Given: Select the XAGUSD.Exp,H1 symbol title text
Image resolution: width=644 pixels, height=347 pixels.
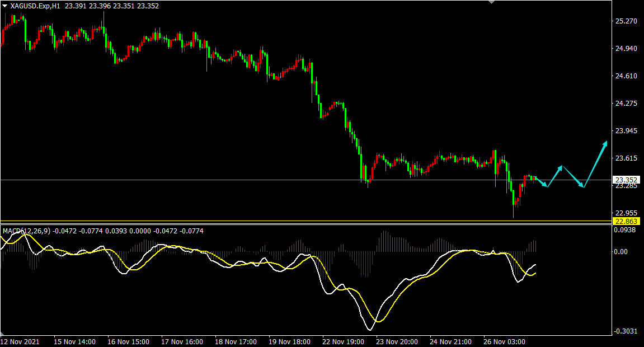Looking at the screenshot, I should [35, 6].
